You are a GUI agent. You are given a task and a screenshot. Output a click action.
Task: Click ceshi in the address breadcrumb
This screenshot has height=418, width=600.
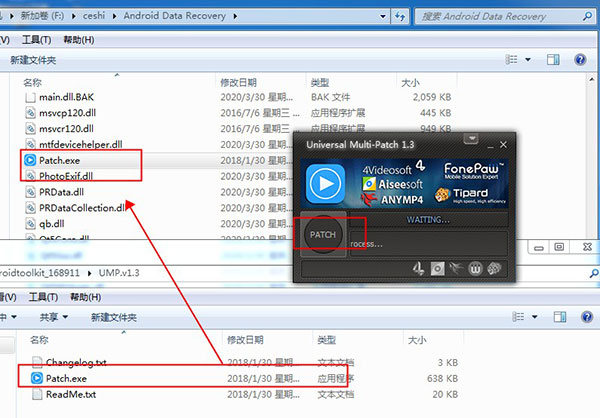[x=94, y=16]
